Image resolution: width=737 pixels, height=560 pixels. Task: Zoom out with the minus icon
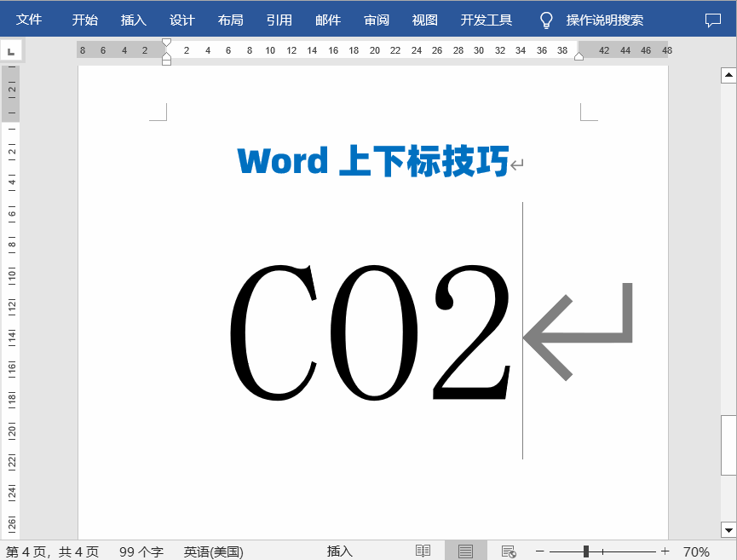[540, 550]
